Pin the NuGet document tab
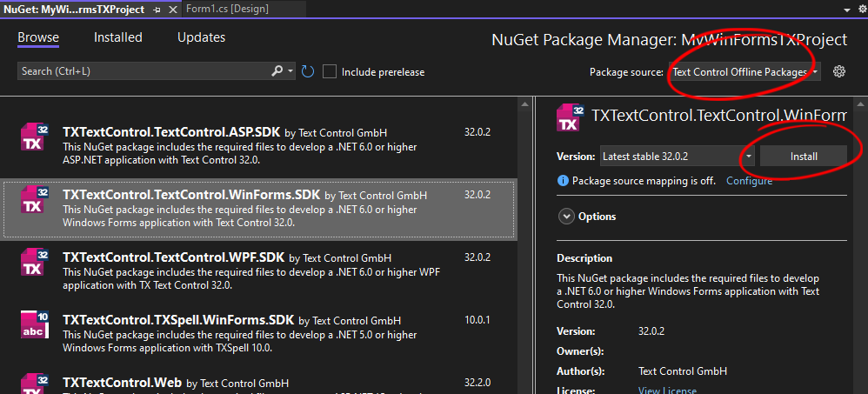Image resolution: width=868 pixels, height=394 pixels. (x=157, y=10)
